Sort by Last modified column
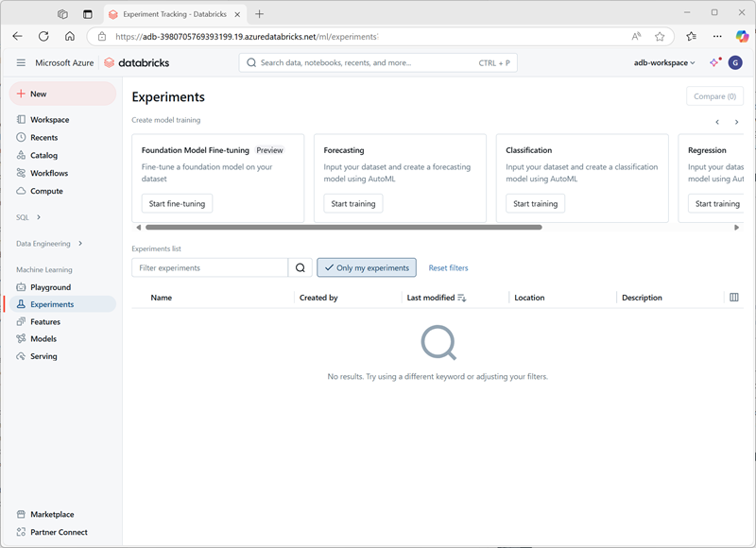This screenshot has height=548, width=756. pos(437,298)
